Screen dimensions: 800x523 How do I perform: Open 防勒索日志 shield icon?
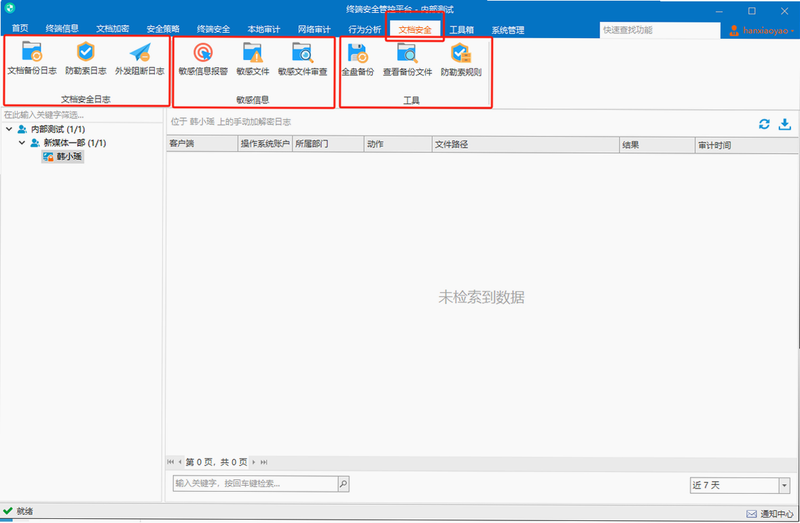click(x=86, y=52)
